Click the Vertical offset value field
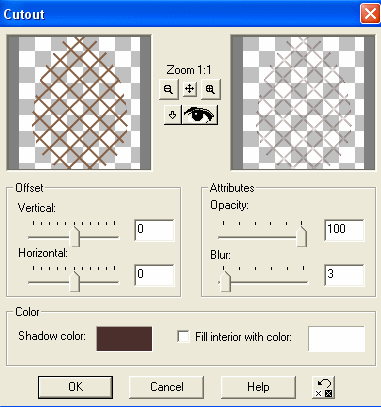This screenshot has width=381, height=407. 154,230
